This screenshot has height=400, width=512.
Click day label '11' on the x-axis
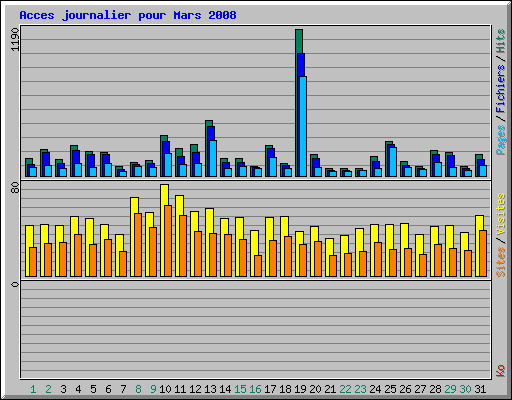(x=180, y=389)
